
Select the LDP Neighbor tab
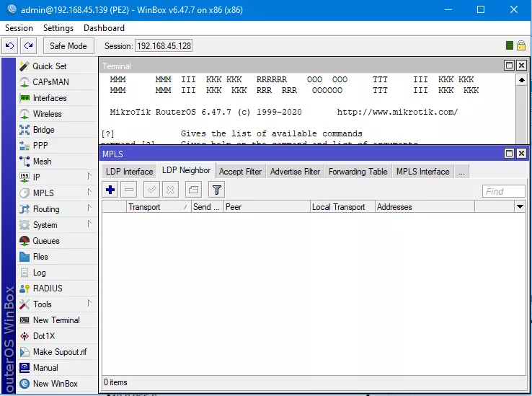click(x=186, y=170)
